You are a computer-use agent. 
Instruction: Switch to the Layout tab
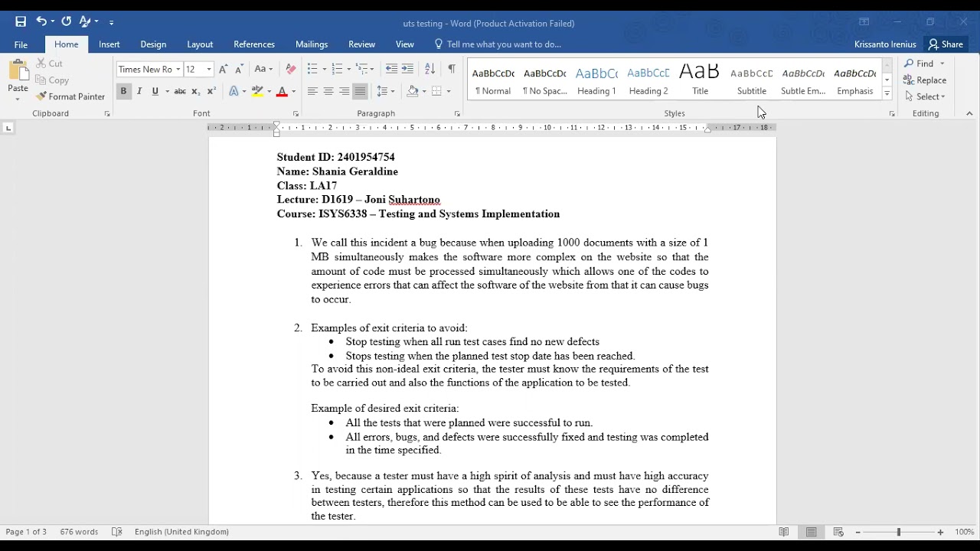click(200, 44)
